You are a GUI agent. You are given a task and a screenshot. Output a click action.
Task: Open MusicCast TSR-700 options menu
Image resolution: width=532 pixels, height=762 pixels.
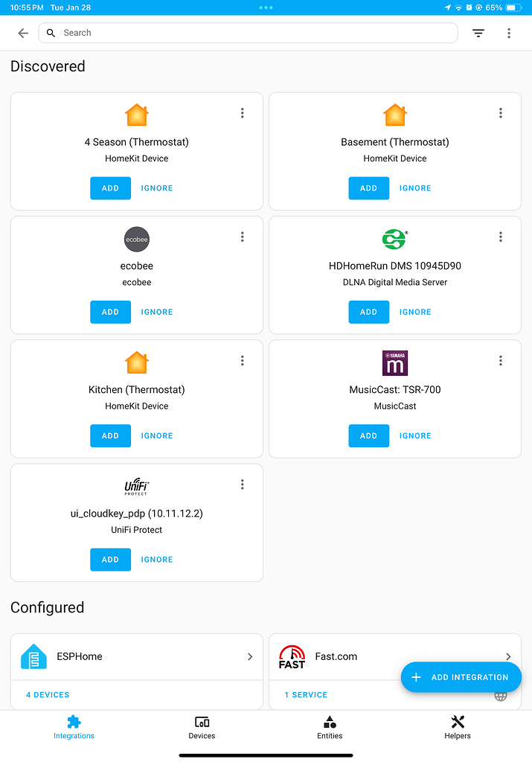[501, 361]
